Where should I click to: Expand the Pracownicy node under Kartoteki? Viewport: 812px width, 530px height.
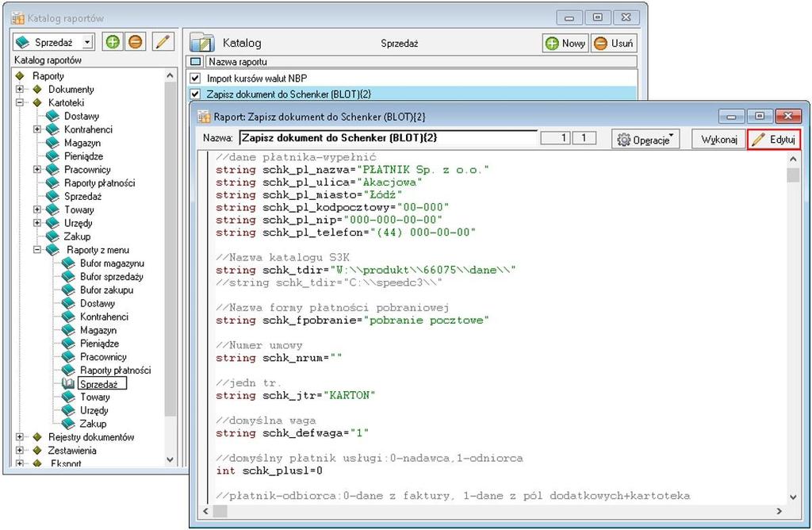tap(37, 170)
